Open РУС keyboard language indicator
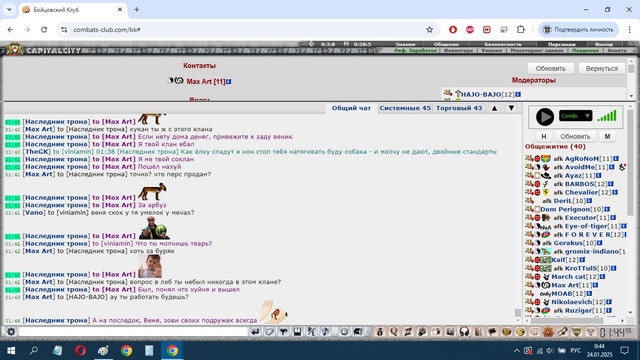This screenshot has height=360, width=640. tap(576, 350)
